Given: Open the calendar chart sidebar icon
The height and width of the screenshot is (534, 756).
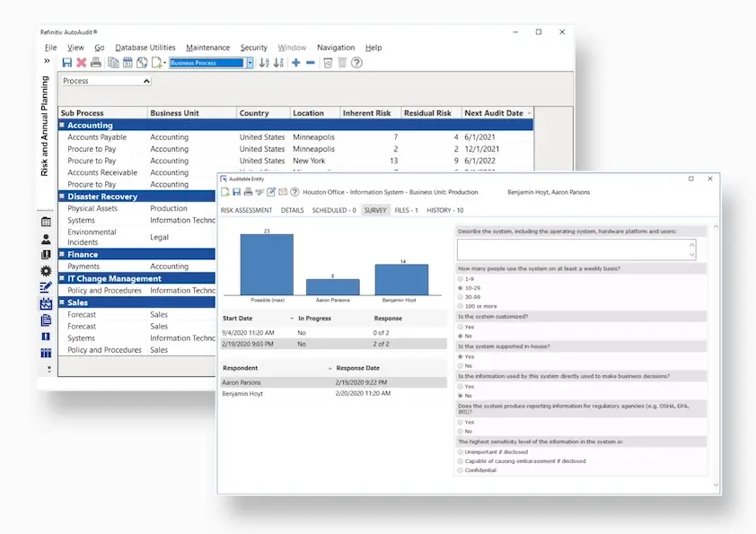Looking at the screenshot, I should pos(46,304).
